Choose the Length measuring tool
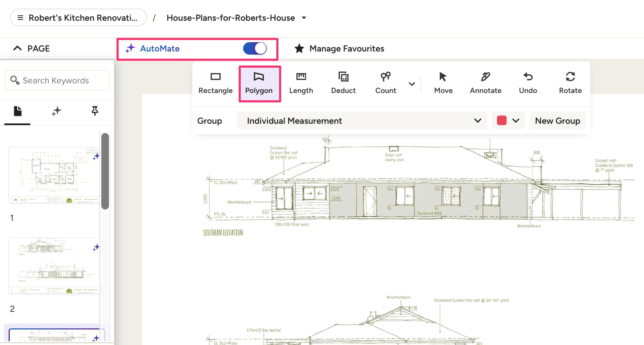The image size is (644, 345). 301,83
